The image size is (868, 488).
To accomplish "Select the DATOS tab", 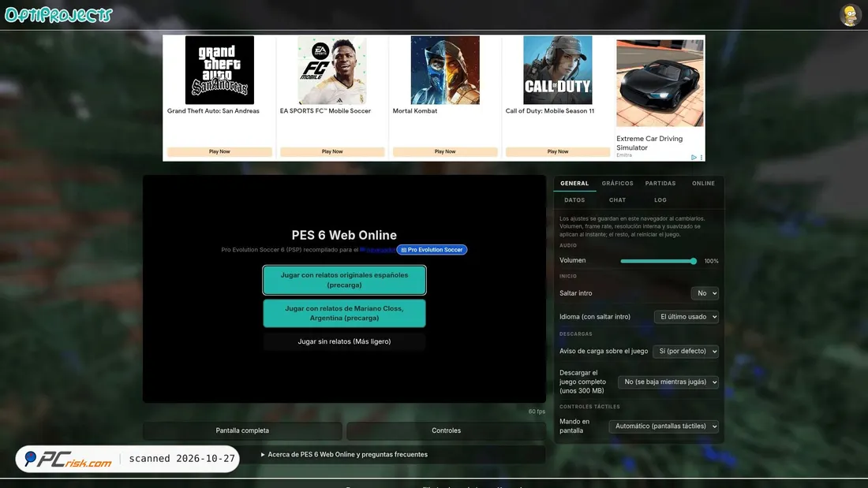I will [x=574, y=200].
